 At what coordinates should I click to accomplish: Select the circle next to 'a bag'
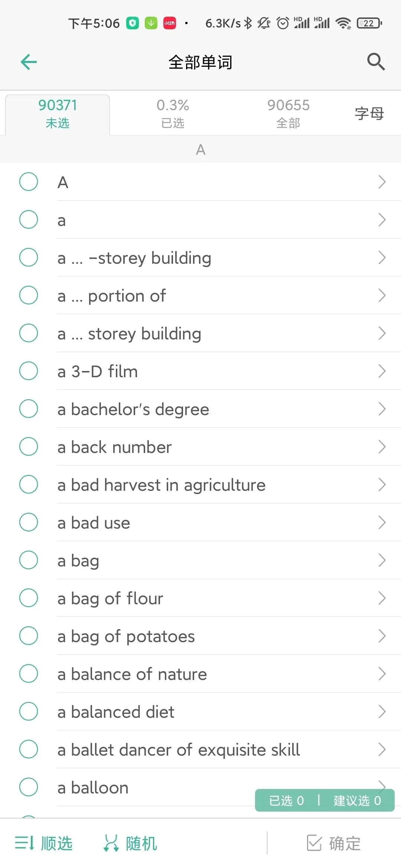point(29,560)
